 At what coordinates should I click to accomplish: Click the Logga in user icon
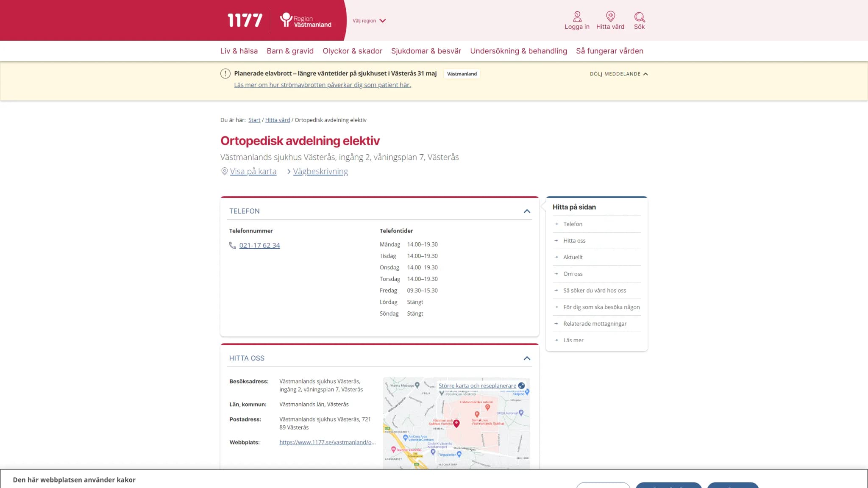click(x=577, y=17)
